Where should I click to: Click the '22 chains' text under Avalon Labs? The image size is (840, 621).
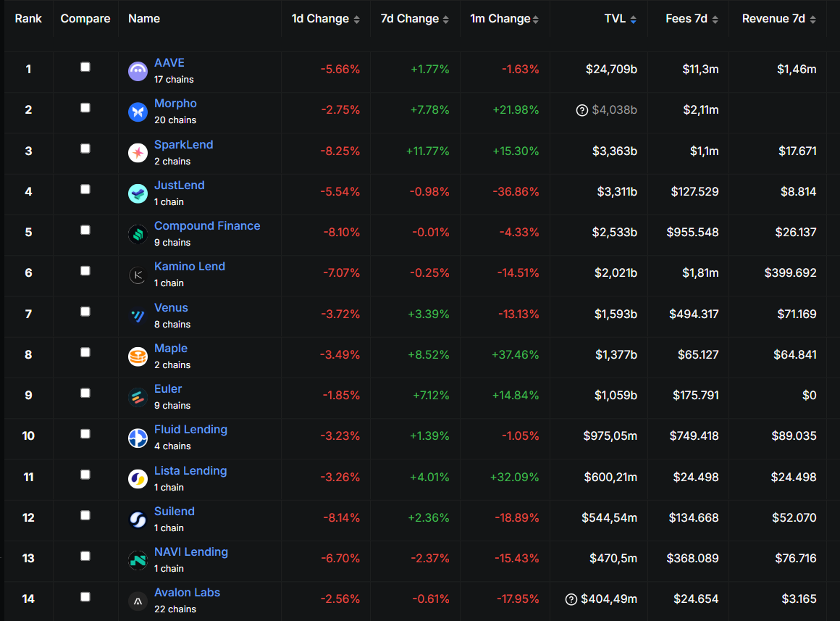(x=175, y=609)
